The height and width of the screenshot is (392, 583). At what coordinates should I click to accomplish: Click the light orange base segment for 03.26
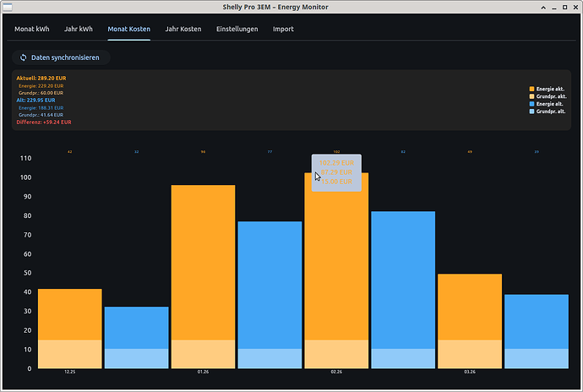point(470,354)
